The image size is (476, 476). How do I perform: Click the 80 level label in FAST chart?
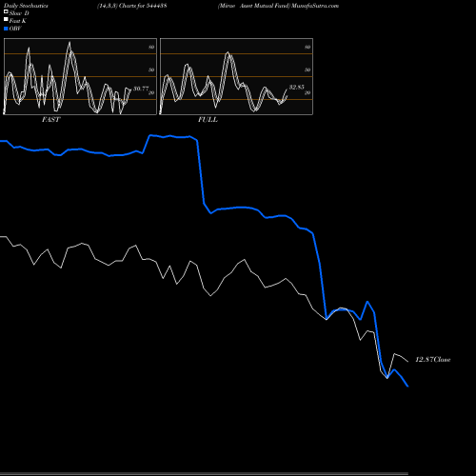[151, 47]
